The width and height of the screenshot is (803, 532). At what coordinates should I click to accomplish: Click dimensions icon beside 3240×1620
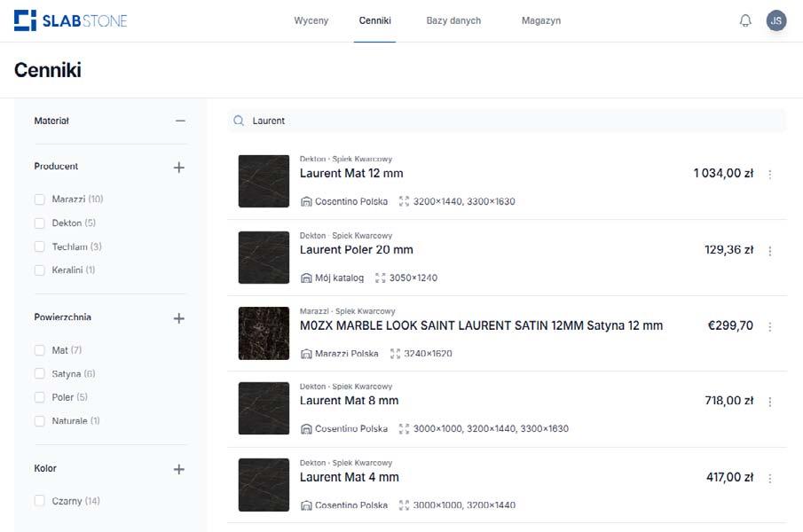395,354
